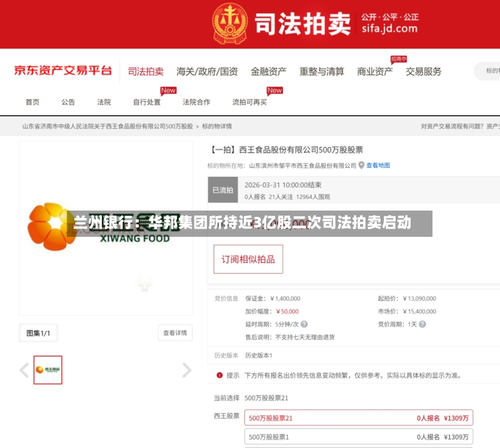This screenshot has height=448, width=500.
Task: Switch to the 金融资产 tab
Action: pyautogui.click(x=269, y=71)
